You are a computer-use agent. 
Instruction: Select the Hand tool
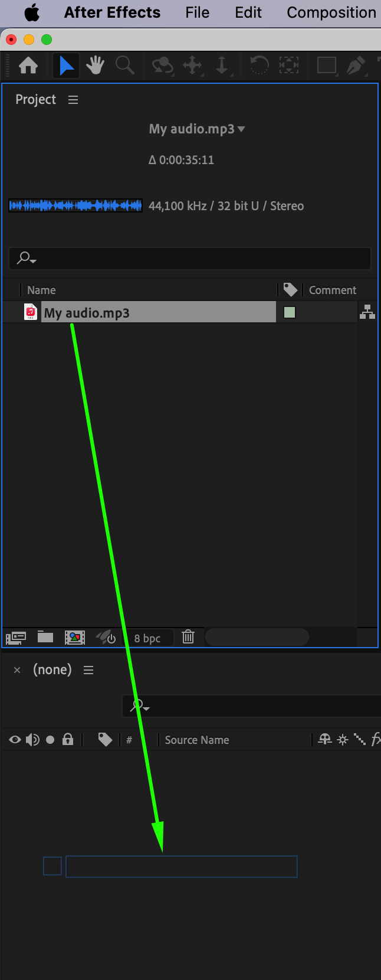95,66
